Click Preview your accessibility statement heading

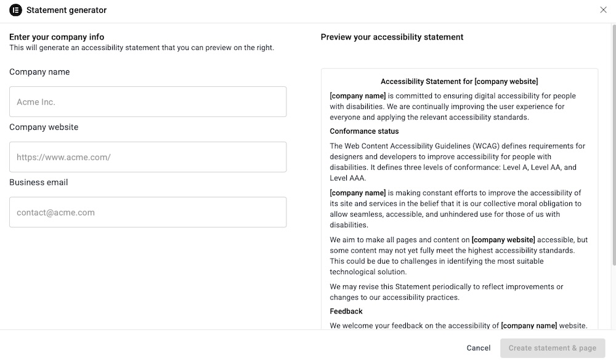click(x=392, y=37)
